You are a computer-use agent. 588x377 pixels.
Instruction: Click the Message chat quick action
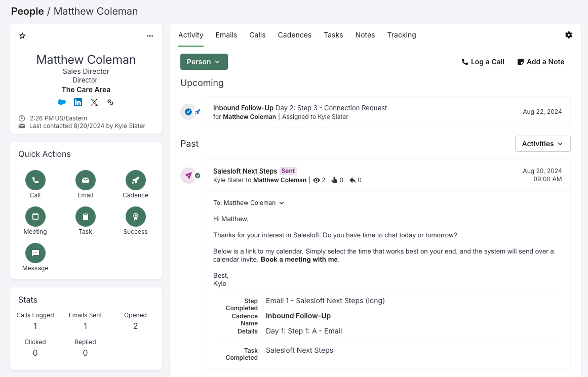coord(35,253)
